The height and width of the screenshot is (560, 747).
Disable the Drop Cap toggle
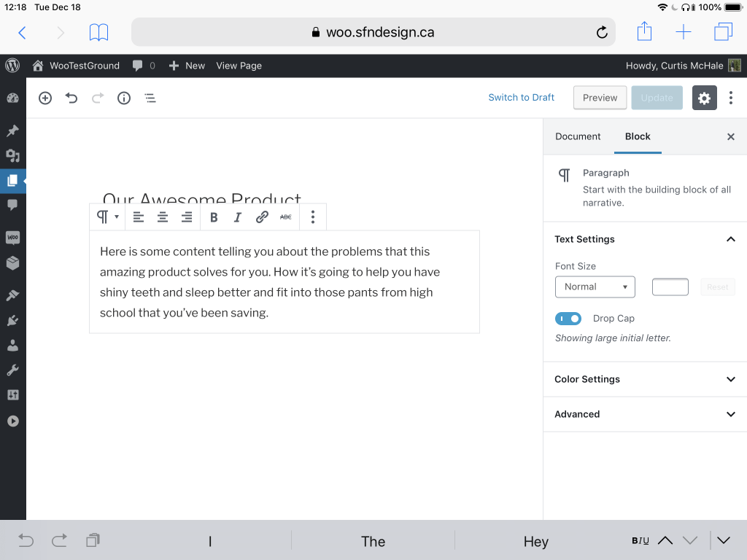568,319
